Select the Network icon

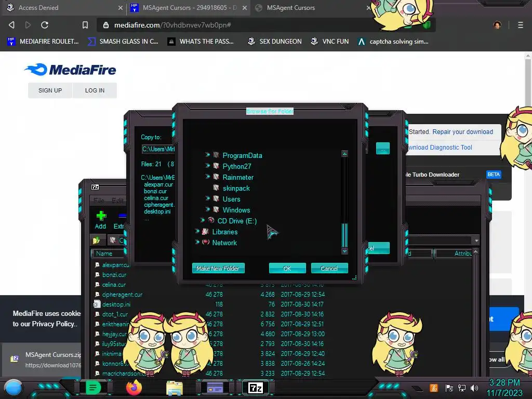click(206, 242)
